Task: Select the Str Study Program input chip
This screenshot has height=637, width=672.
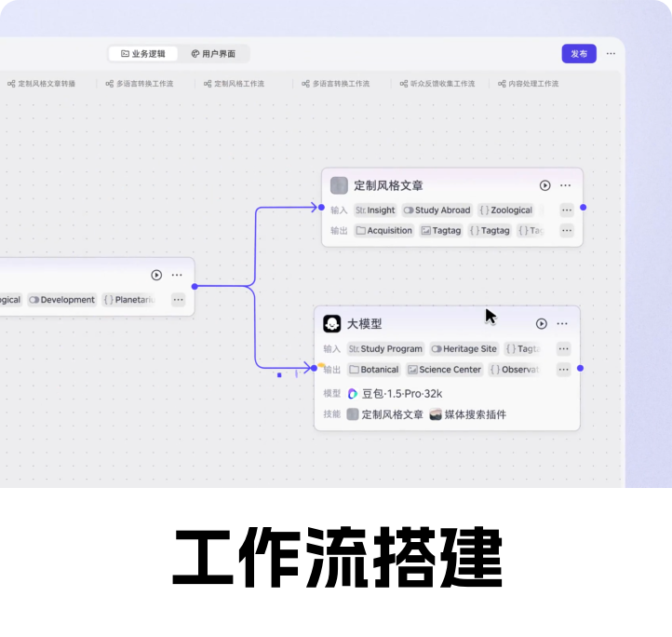Action: [x=385, y=348]
